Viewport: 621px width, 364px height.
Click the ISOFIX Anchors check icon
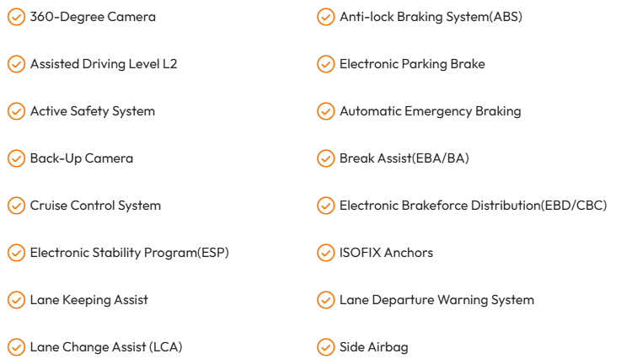(326, 253)
